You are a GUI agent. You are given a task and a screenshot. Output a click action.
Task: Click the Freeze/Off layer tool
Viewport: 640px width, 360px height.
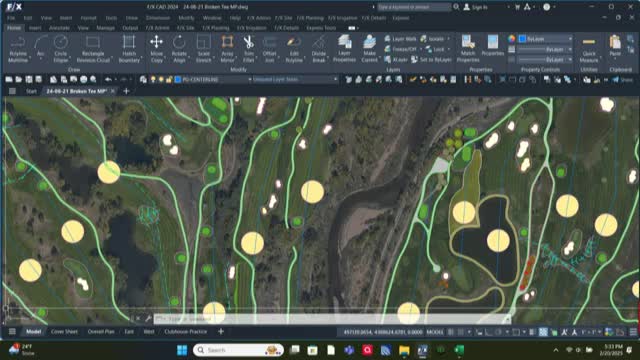(400, 49)
